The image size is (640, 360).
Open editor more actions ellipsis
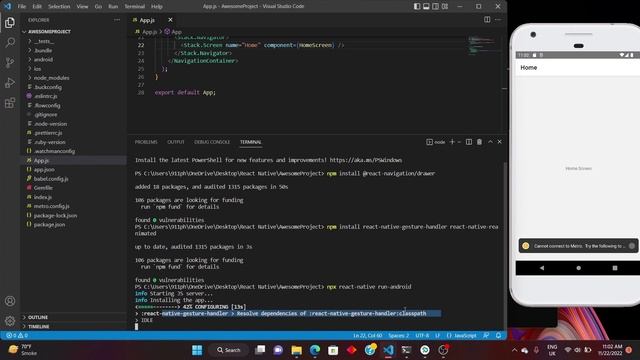click(498, 20)
